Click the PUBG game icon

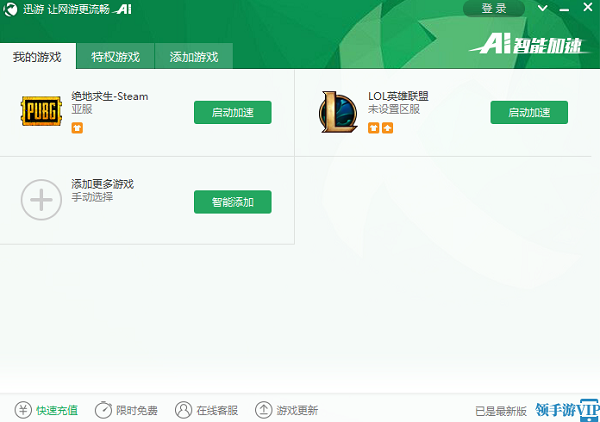click(x=41, y=112)
